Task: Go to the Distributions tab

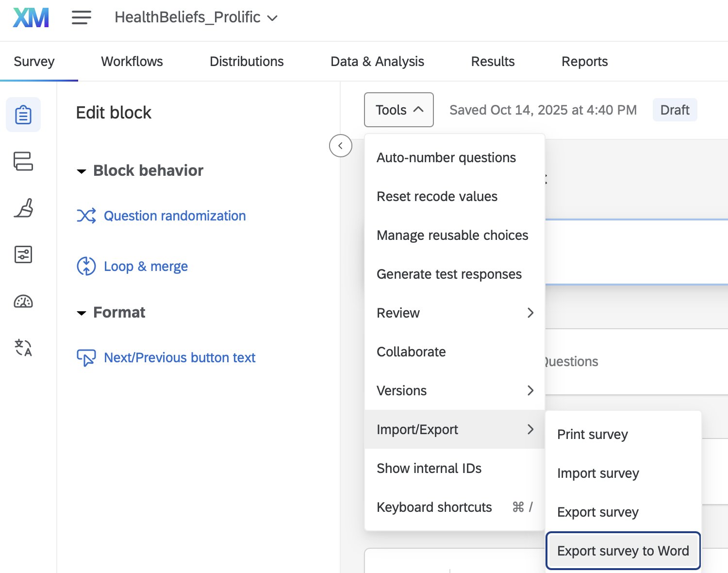Action: [x=247, y=62]
